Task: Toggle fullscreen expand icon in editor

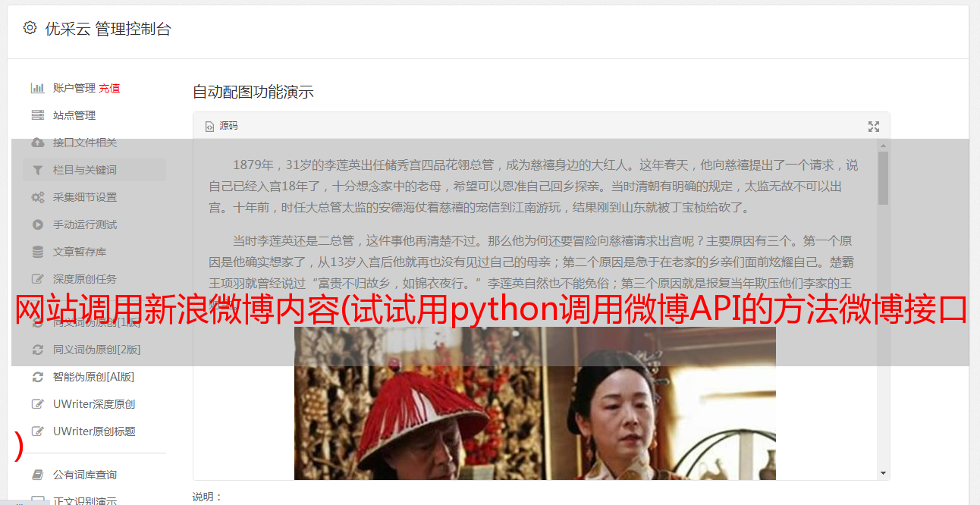Action: pos(874,127)
